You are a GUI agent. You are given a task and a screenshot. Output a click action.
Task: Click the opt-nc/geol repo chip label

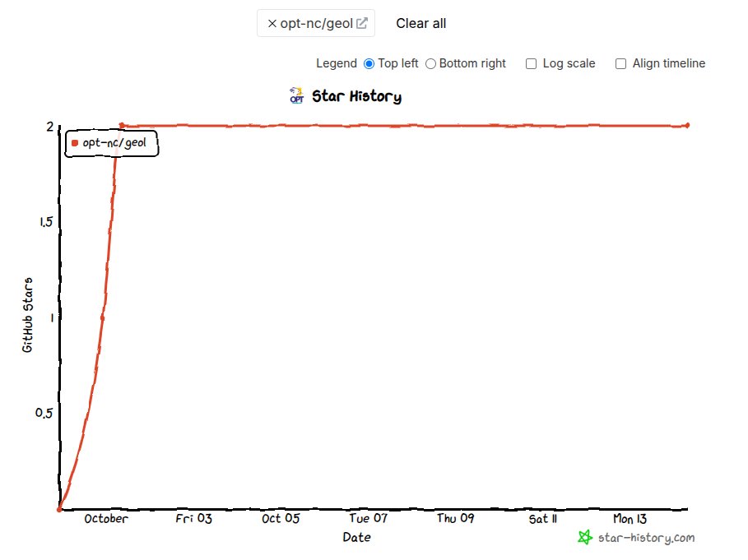pyautogui.click(x=316, y=23)
